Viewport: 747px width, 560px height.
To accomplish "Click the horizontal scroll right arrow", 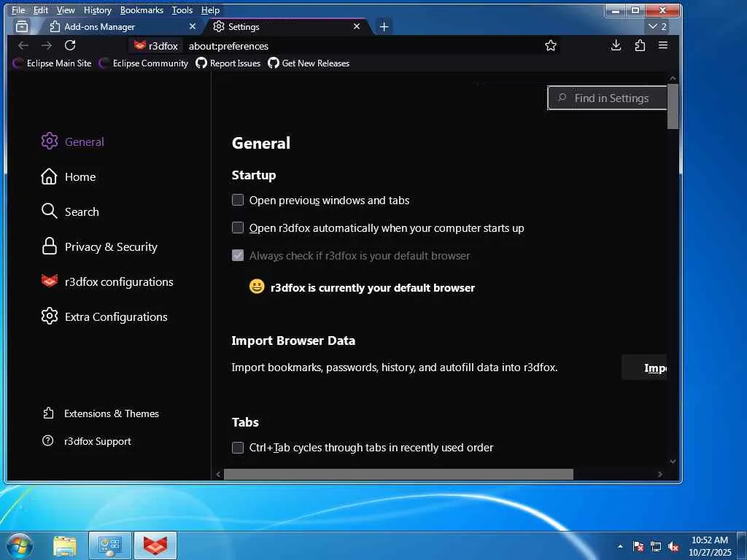I will (x=659, y=474).
